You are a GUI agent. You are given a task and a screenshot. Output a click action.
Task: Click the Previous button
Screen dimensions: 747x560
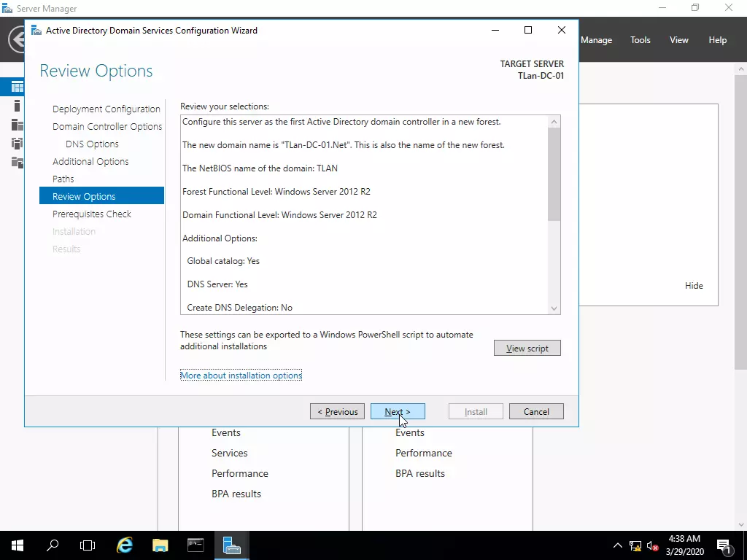[337, 411]
